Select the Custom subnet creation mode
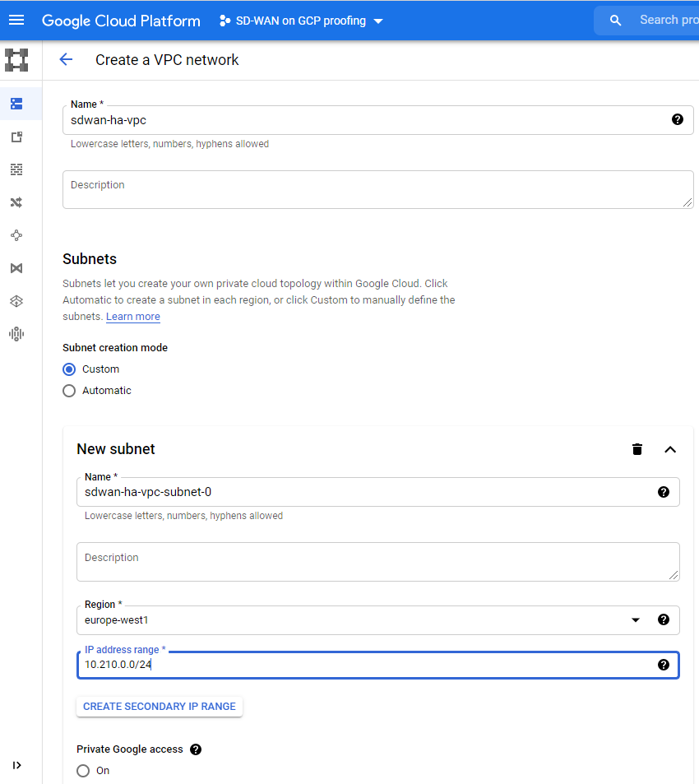The height and width of the screenshot is (784, 699). pos(69,369)
